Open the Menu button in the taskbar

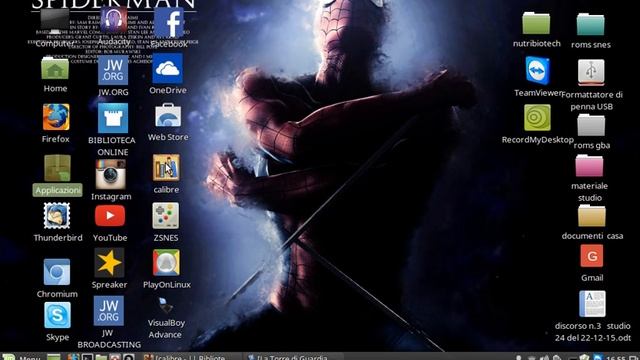(21, 356)
